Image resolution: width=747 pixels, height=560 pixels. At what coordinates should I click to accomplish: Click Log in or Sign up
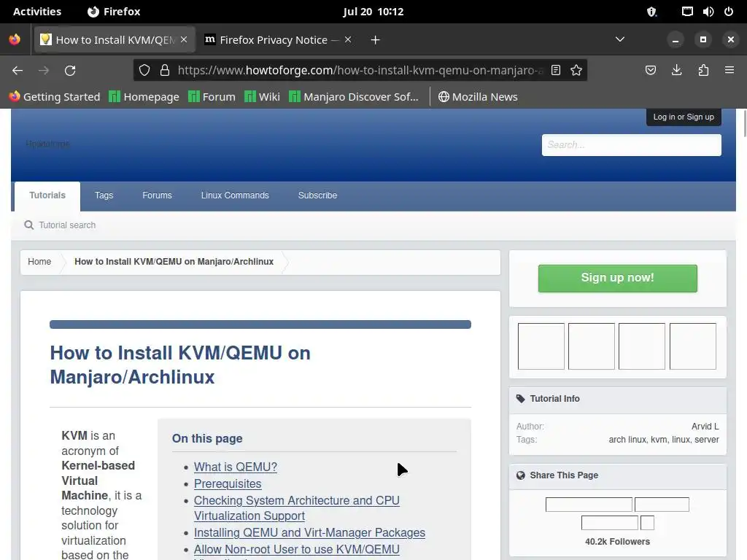point(684,117)
